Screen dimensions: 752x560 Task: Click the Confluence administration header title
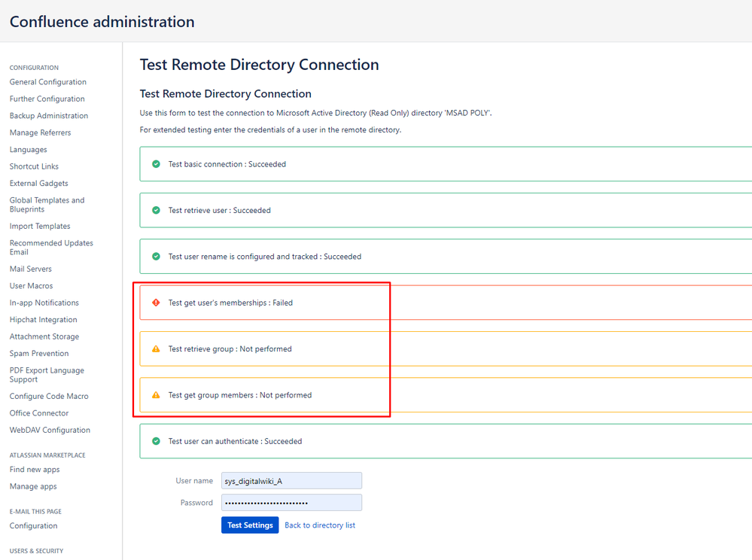pos(102,22)
